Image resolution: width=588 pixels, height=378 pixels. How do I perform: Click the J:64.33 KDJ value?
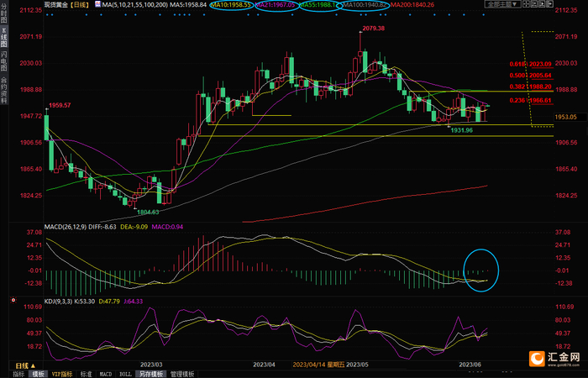pyautogui.click(x=133, y=301)
